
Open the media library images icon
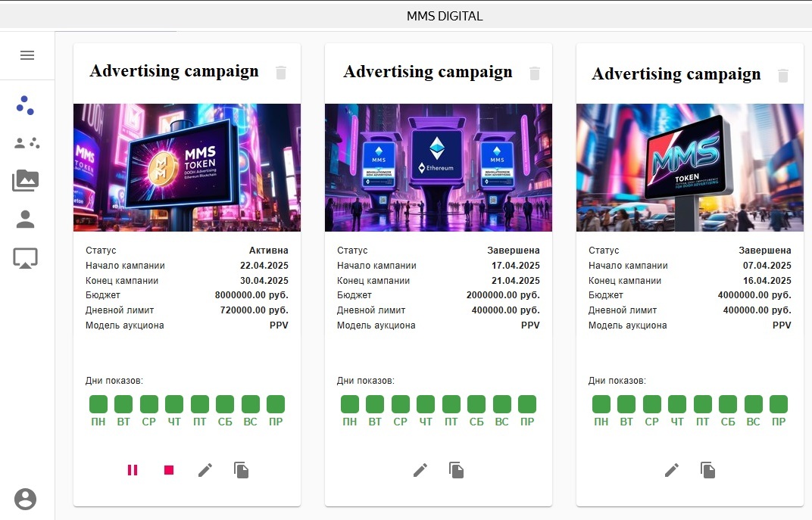(26, 181)
